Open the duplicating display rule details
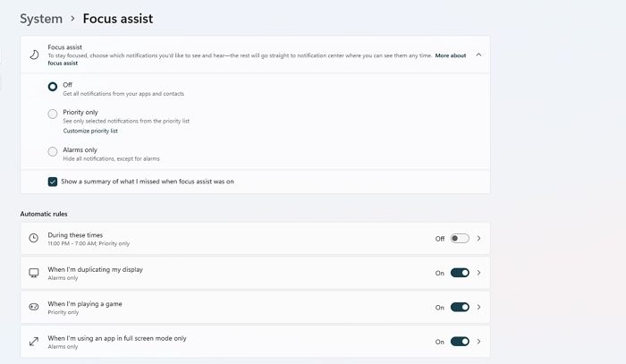Viewport: 626px width, 364px height. click(479, 273)
